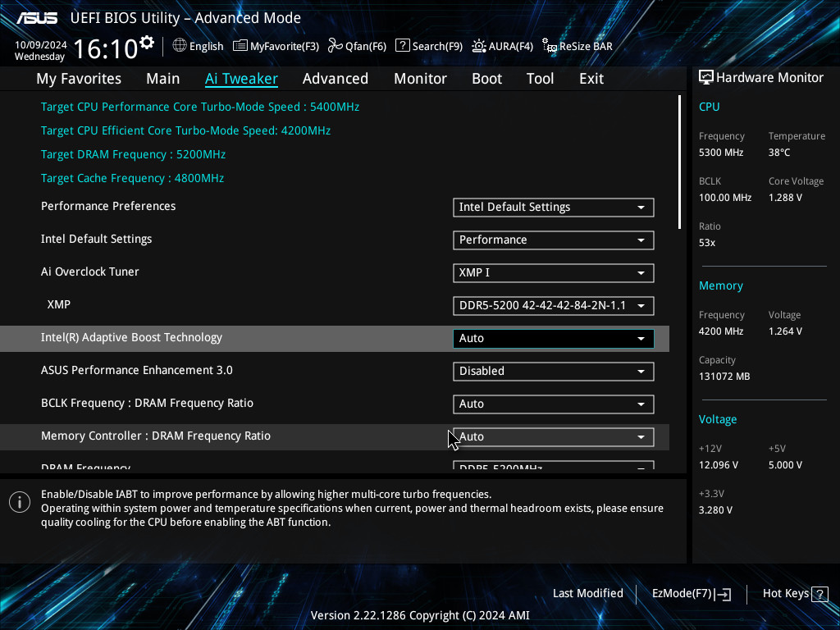The height and width of the screenshot is (630, 840).
Task: Click the 10/09/2024 date
Action: [41, 44]
